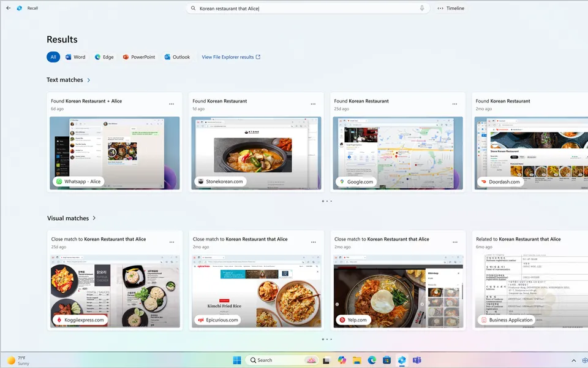Filter results by Edge
This screenshot has height=368, width=588.
104,57
